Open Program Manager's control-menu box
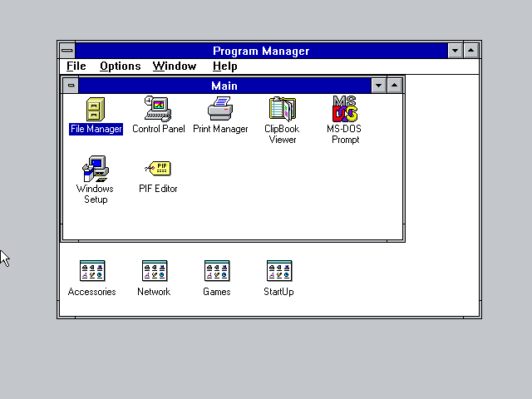The width and height of the screenshot is (532, 399). pyautogui.click(x=67, y=51)
